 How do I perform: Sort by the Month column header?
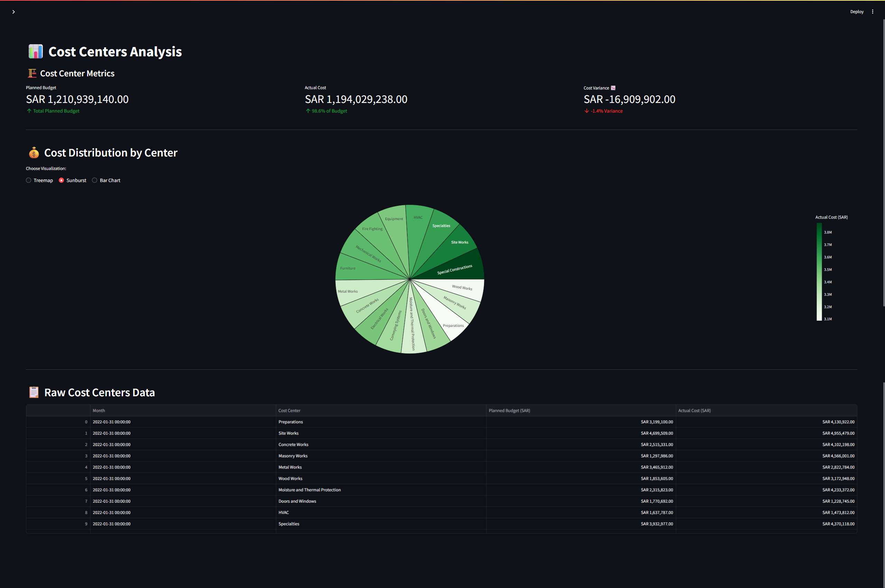(183, 411)
